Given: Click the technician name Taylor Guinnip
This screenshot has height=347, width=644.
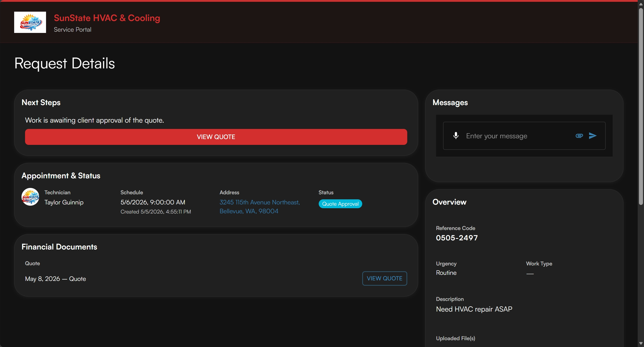Looking at the screenshot, I should [64, 202].
